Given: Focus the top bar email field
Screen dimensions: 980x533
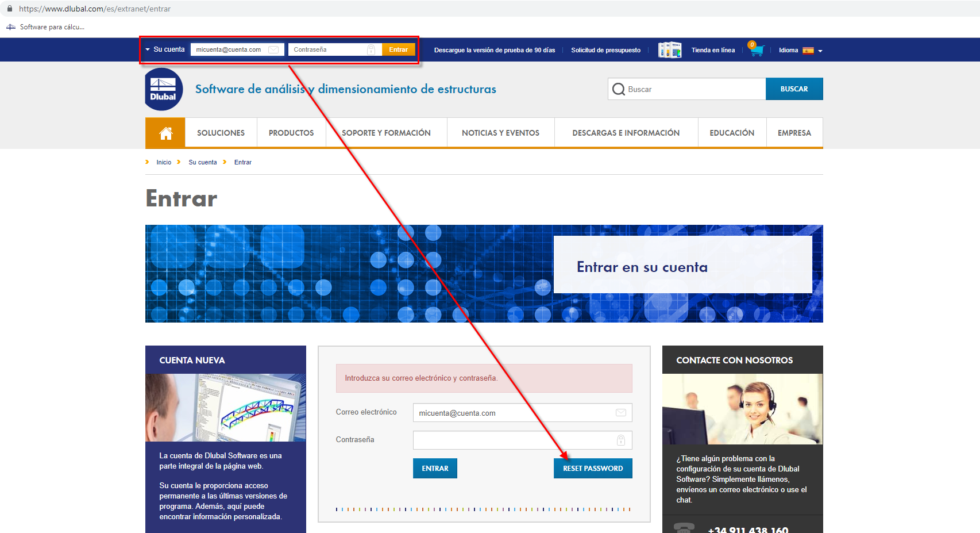Looking at the screenshot, I should (x=237, y=49).
